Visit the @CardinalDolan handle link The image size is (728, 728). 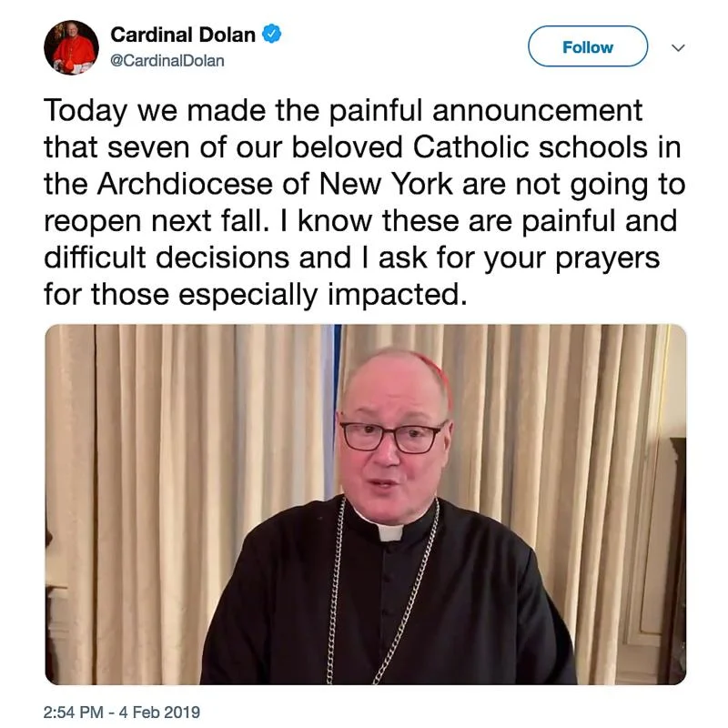(167, 61)
